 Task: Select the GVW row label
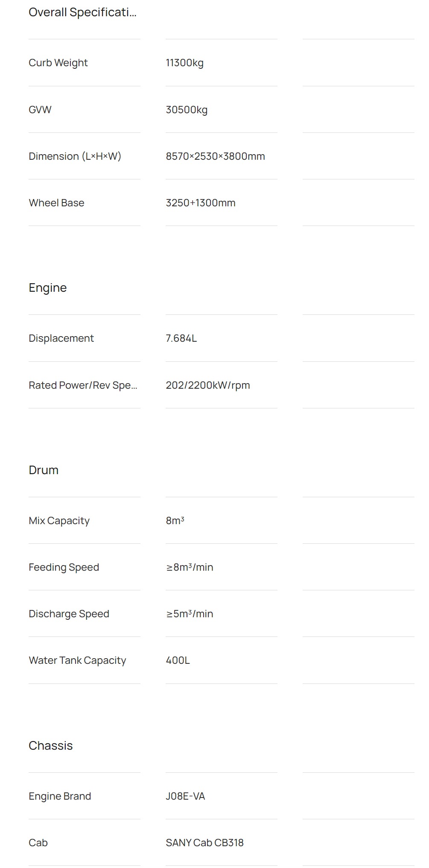[40, 110]
